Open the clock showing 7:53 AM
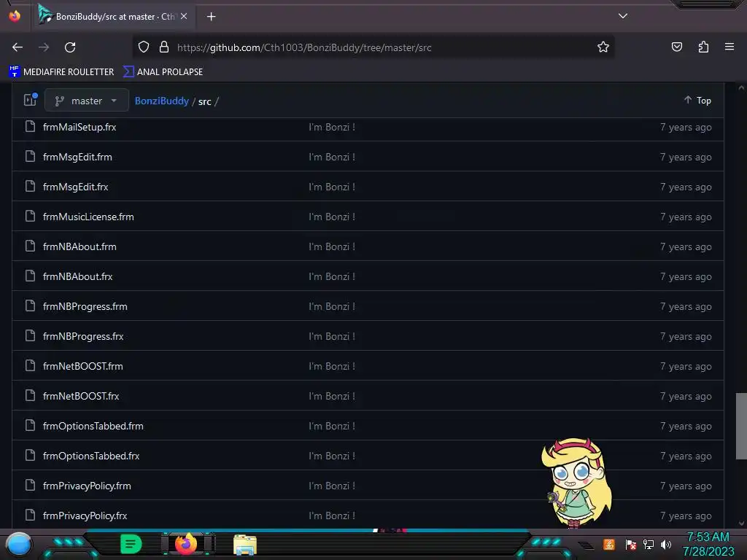747x560 pixels. pos(708,544)
